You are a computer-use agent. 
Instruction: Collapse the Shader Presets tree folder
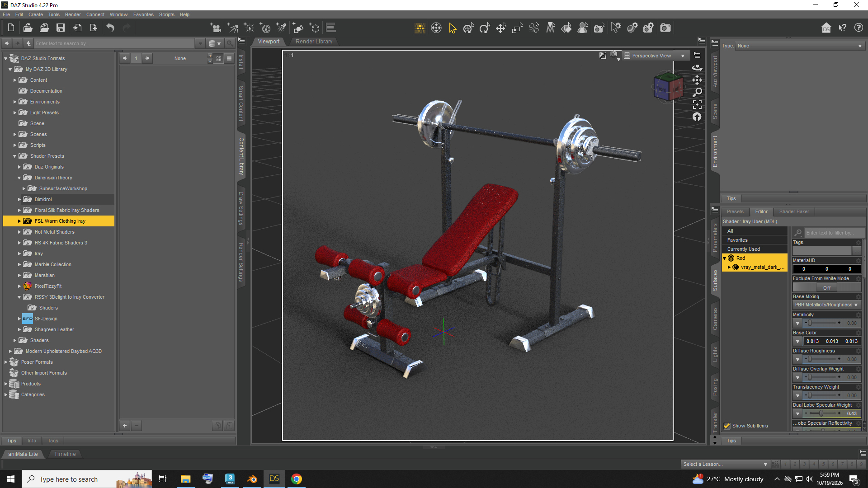pyautogui.click(x=15, y=156)
